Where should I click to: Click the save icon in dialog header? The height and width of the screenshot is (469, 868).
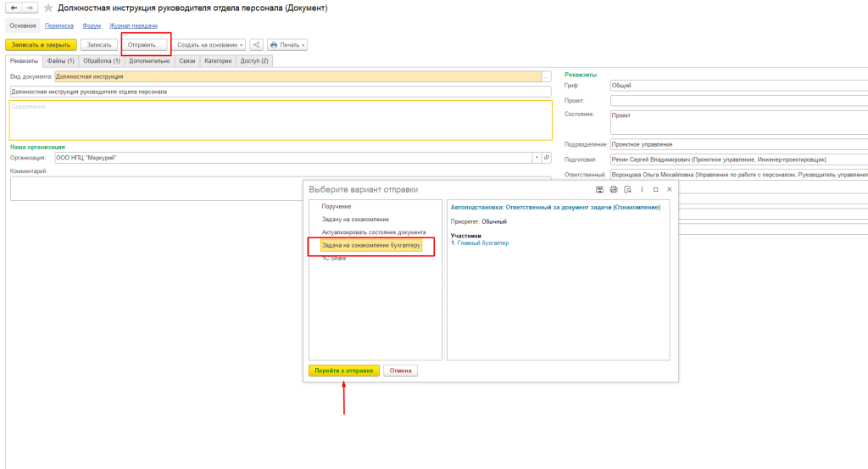tap(600, 189)
